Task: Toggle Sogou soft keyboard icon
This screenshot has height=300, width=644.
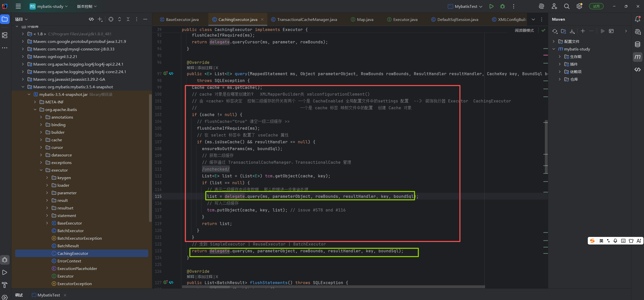Action: click(x=623, y=241)
